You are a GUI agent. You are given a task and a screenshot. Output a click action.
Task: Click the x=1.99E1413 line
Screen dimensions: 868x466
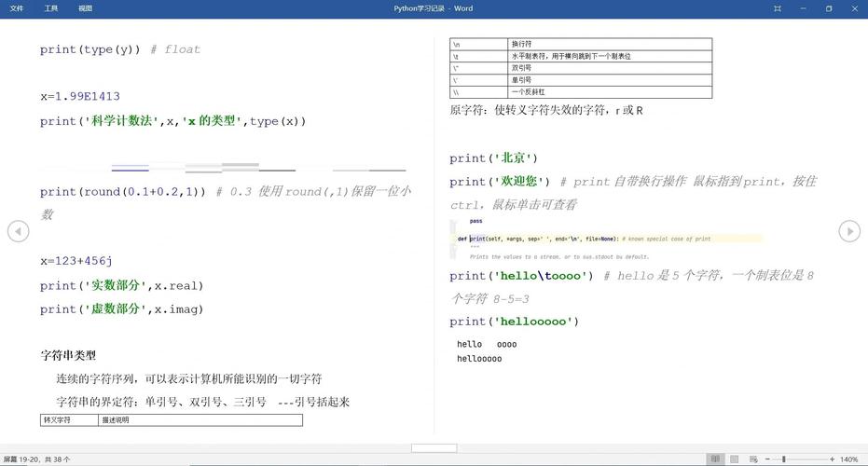click(x=80, y=96)
